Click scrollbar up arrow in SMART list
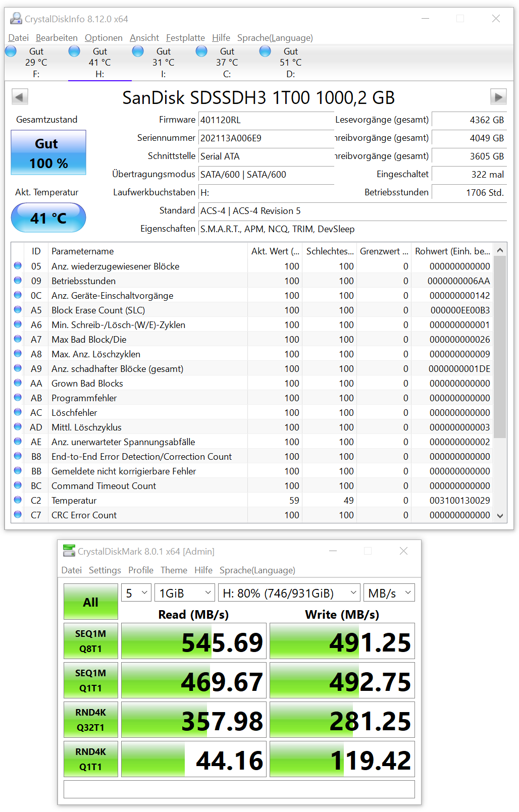 500,250
